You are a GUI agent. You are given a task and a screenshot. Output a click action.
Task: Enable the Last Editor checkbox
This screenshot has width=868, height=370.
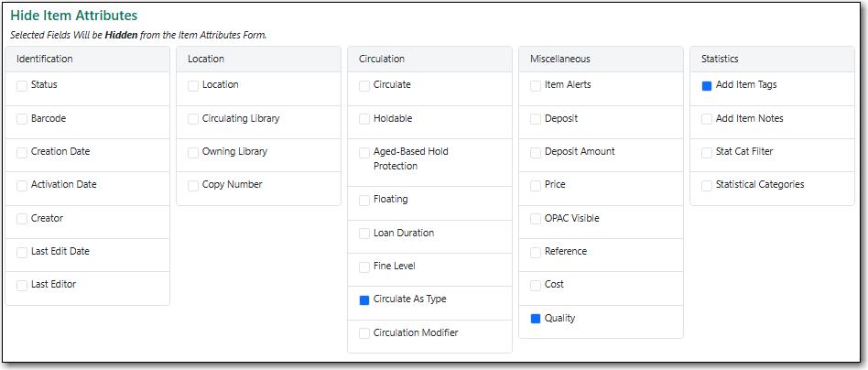[x=22, y=286]
